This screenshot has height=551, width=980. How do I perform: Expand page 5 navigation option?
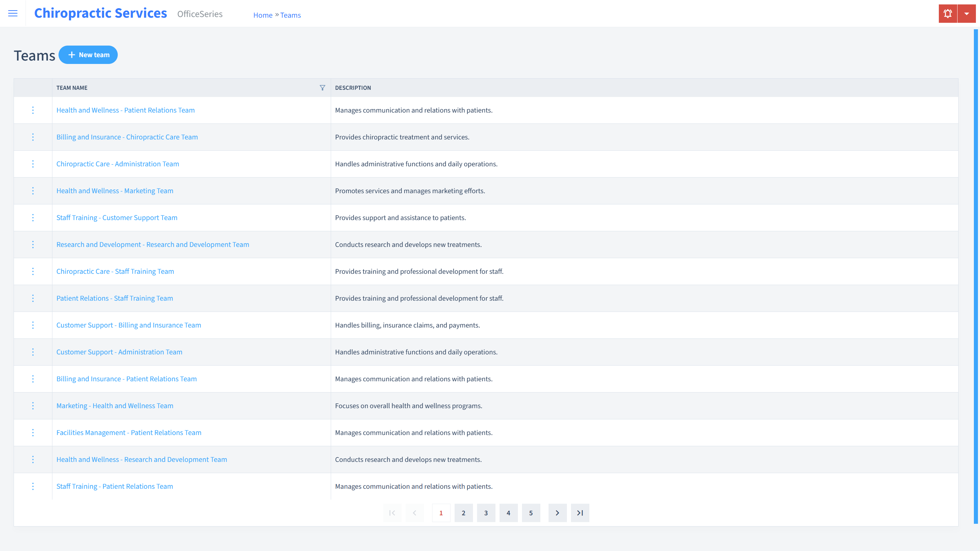click(531, 513)
